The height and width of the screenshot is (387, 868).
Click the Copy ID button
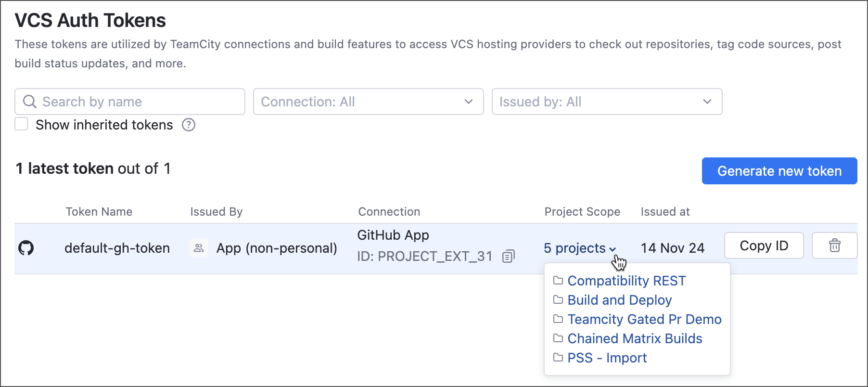764,245
